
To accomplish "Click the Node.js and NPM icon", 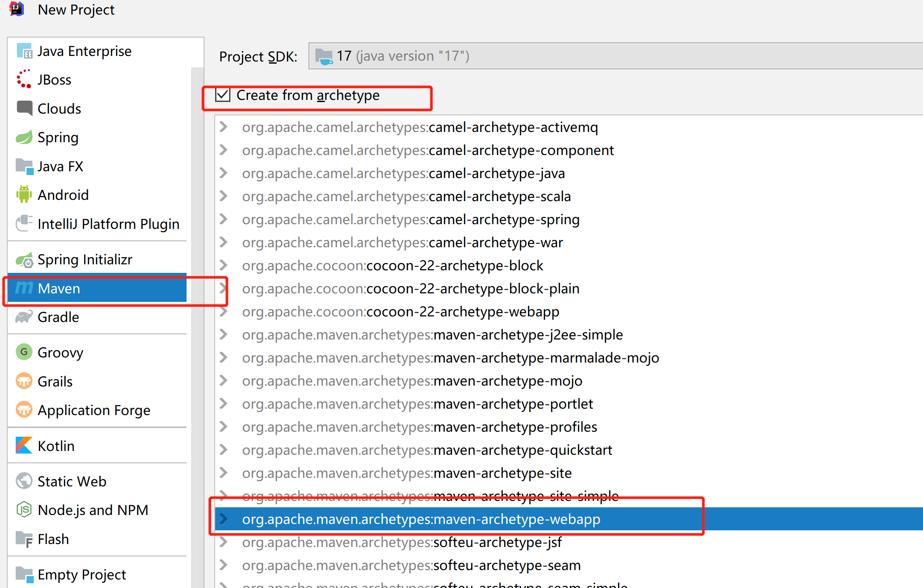I will 24,510.
